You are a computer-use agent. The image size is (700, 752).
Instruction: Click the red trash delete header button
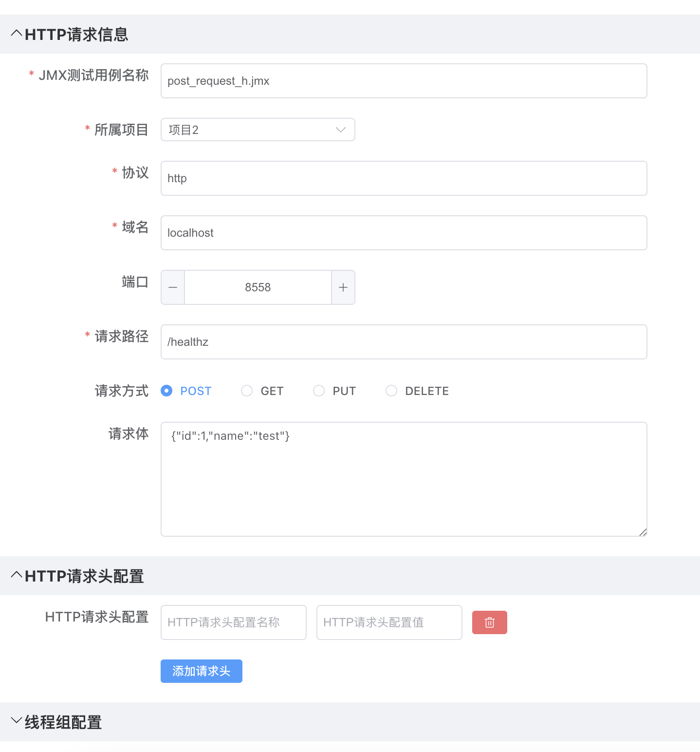click(489, 622)
